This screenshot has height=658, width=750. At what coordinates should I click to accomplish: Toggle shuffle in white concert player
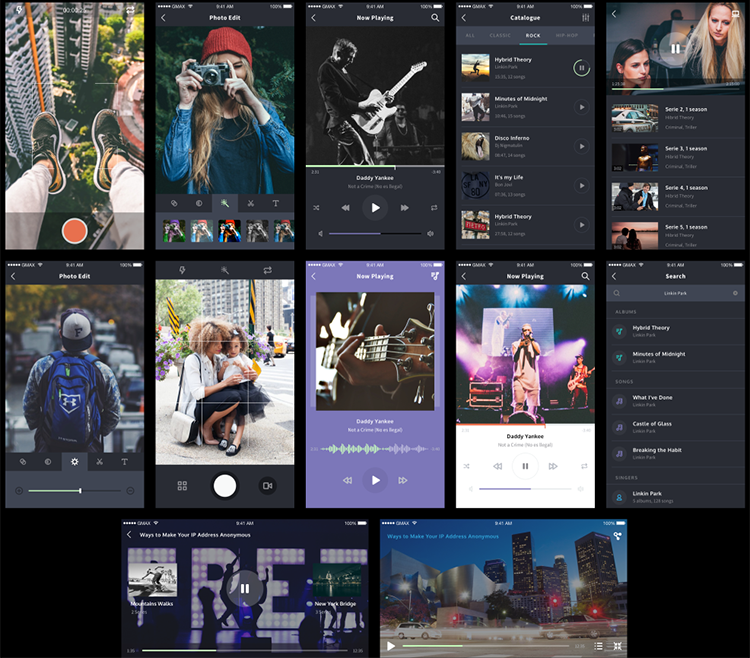(467, 466)
